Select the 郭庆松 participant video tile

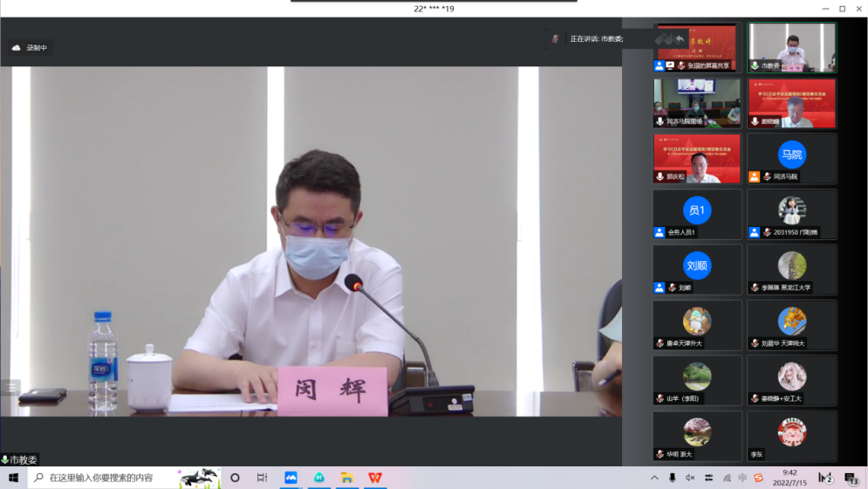(x=696, y=159)
